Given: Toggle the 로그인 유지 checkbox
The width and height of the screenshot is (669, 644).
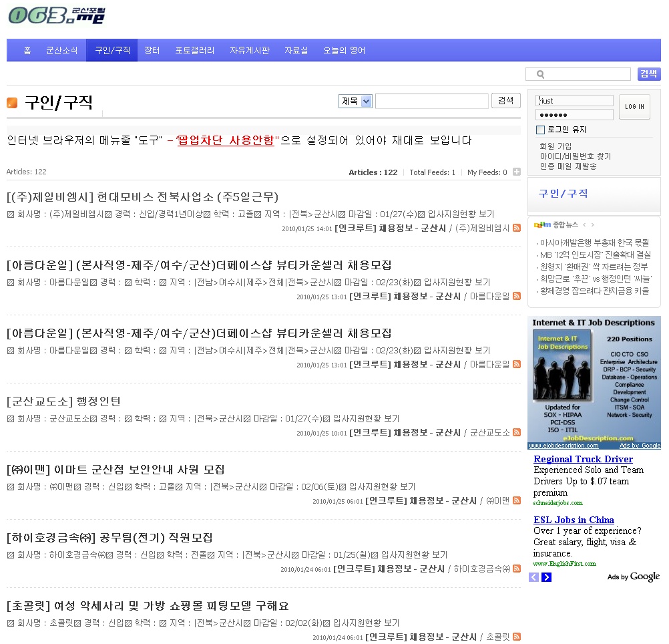Looking at the screenshot, I should pyautogui.click(x=541, y=130).
